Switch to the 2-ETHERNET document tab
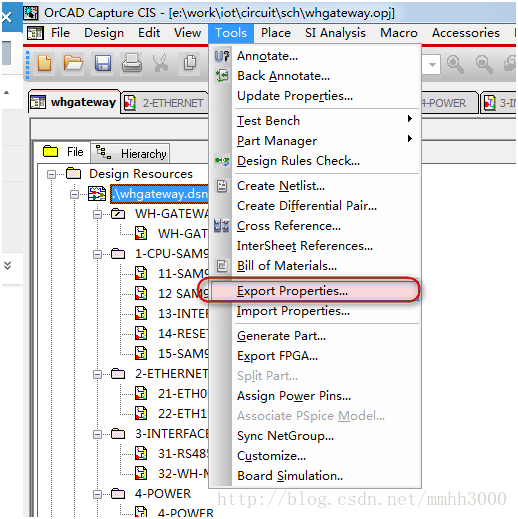Viewport: 518px width, 519px height. (x=165, y=103)
